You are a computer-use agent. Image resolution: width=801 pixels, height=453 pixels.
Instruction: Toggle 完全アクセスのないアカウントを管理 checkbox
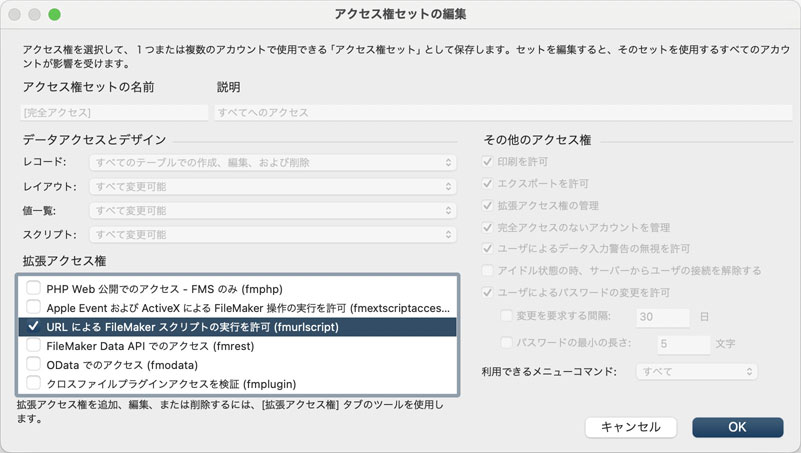tap(487, 227)
